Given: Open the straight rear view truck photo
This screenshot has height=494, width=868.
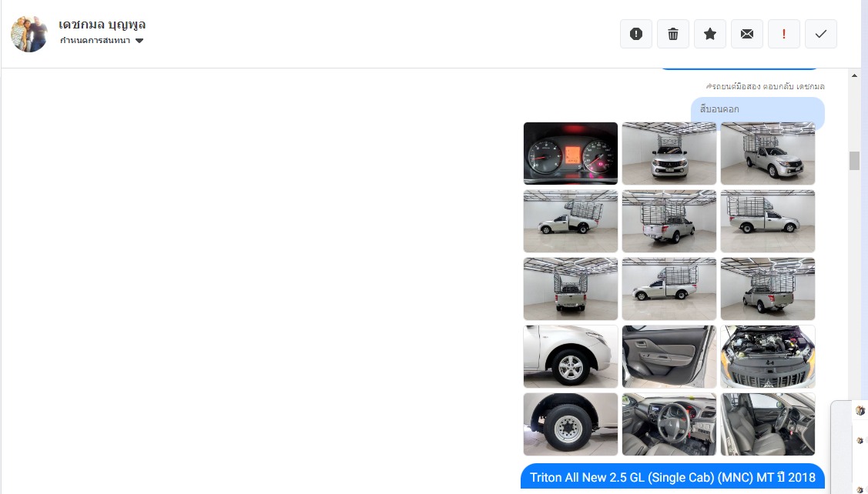Looking at the screenshot, I should 571,289.
